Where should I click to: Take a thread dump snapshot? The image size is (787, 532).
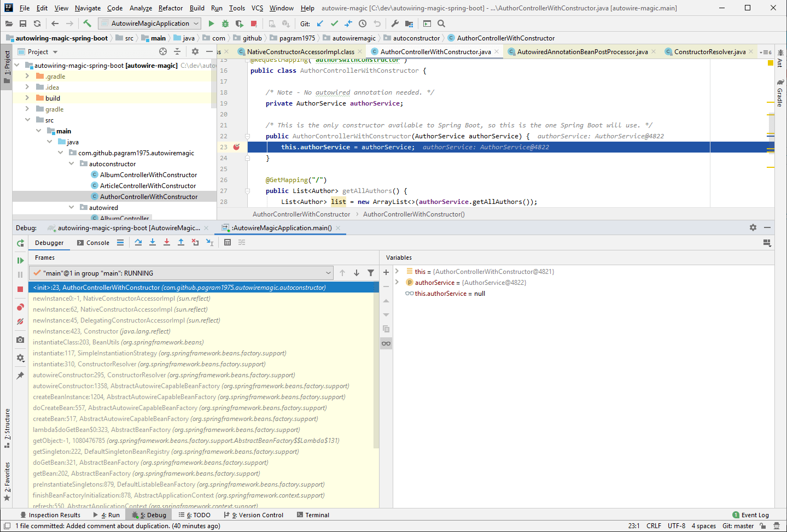[x=20, y=340]
